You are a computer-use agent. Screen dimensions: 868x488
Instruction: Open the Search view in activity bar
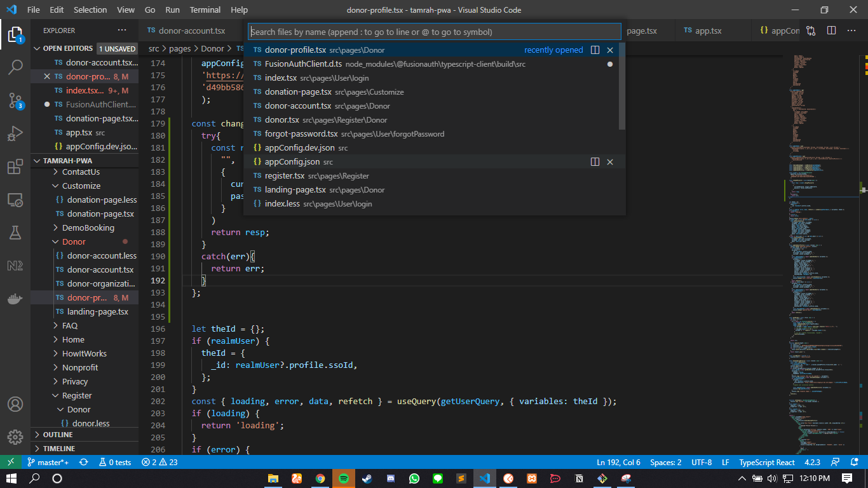point(15,67)
